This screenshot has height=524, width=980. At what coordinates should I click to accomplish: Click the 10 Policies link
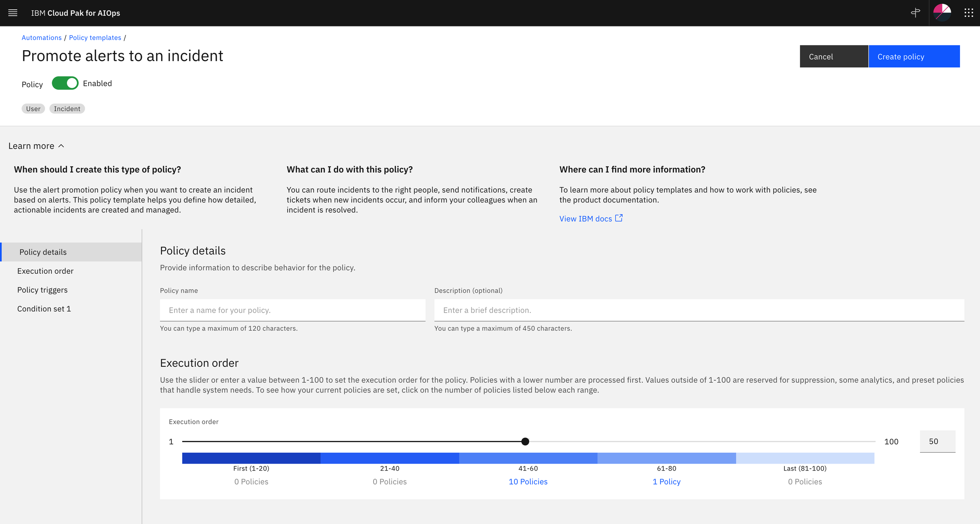[x=528, y=482]
